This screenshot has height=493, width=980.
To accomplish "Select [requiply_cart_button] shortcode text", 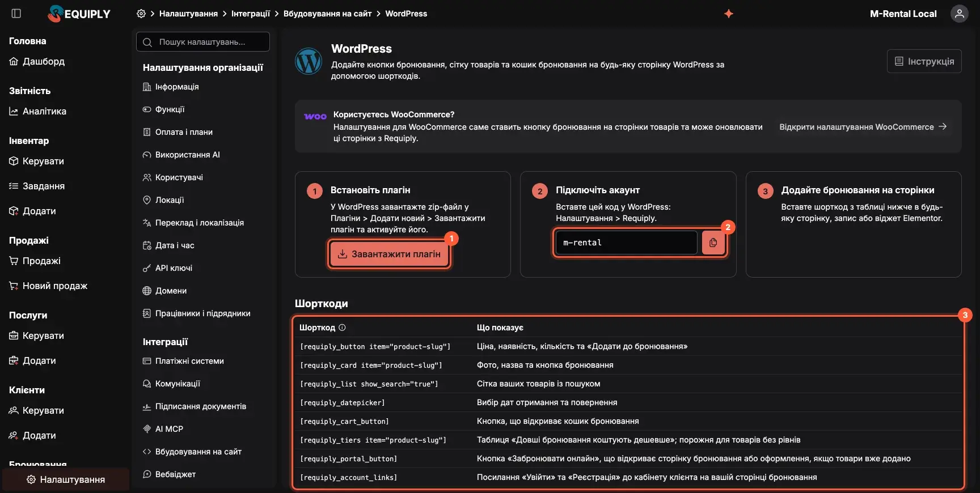I will click(x=344, y=422).
